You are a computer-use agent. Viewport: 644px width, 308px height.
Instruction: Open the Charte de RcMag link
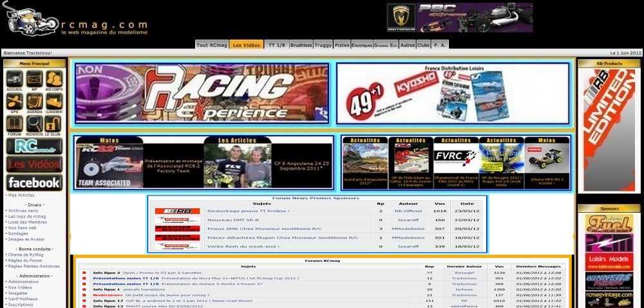click(26, 255)
